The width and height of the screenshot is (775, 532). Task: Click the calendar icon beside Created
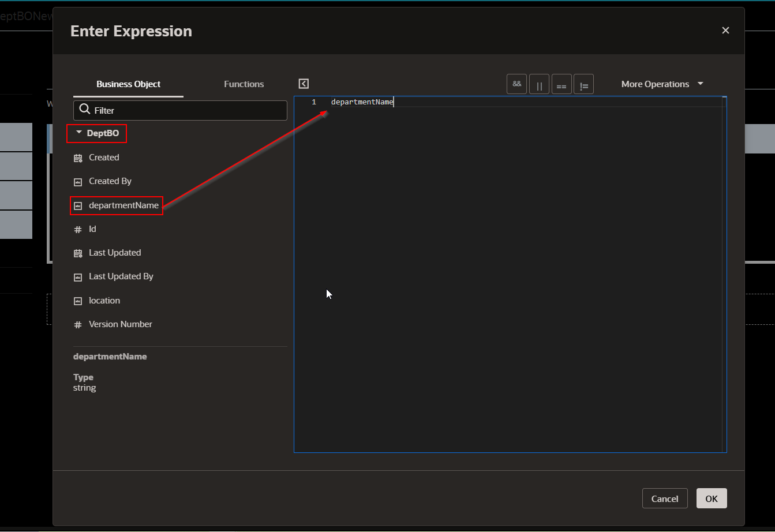tap(78, 158)
